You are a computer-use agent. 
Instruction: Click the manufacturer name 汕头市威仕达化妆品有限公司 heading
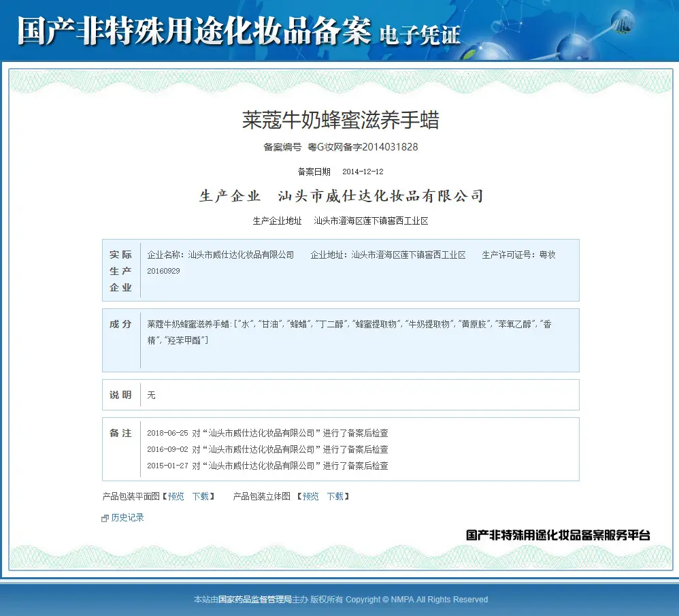tap(380, 196)
